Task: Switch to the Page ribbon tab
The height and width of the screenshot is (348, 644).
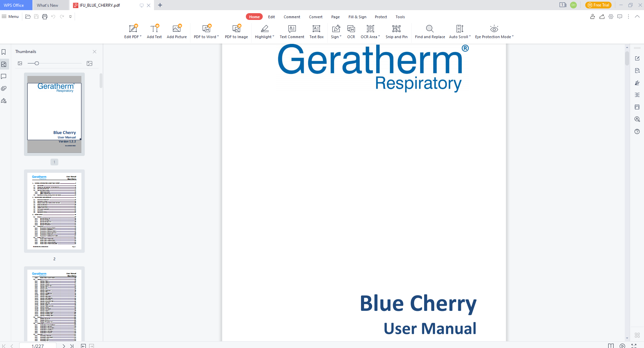Action: click(335, 17)
